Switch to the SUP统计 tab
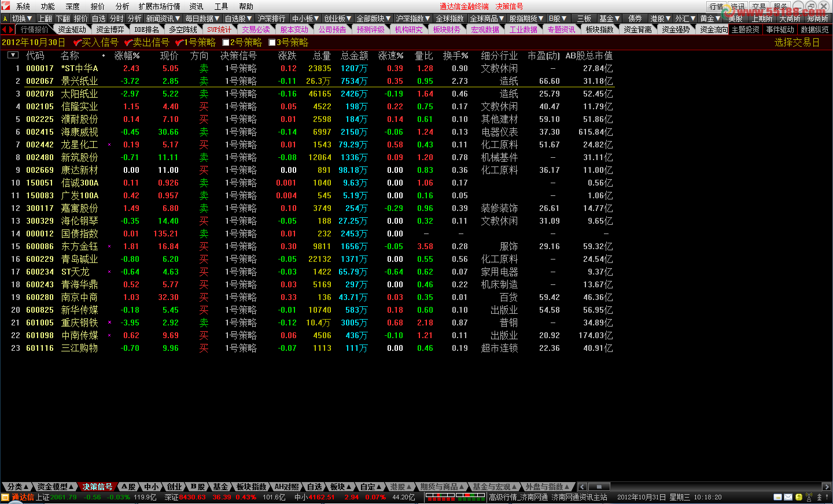Image resolution: width=833 pixels, height=504 pixels. point(219,29)
